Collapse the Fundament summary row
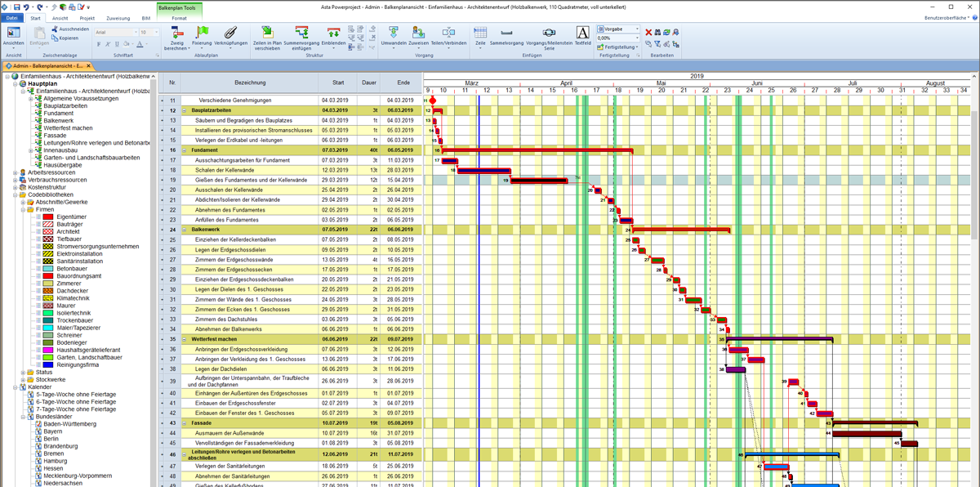This screenshot has height=487, width=980. tap(185, 150)
